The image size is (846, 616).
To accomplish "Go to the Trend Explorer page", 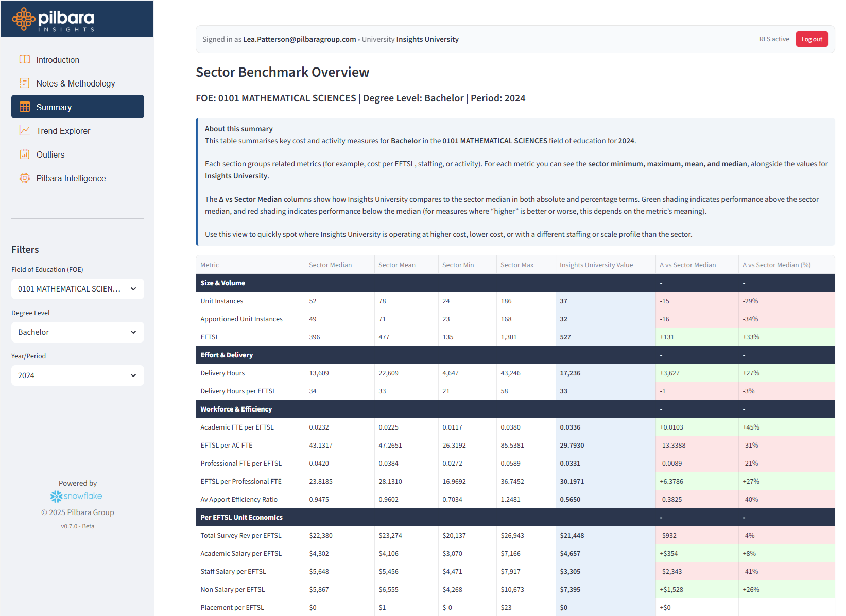I will click(63, 131).
